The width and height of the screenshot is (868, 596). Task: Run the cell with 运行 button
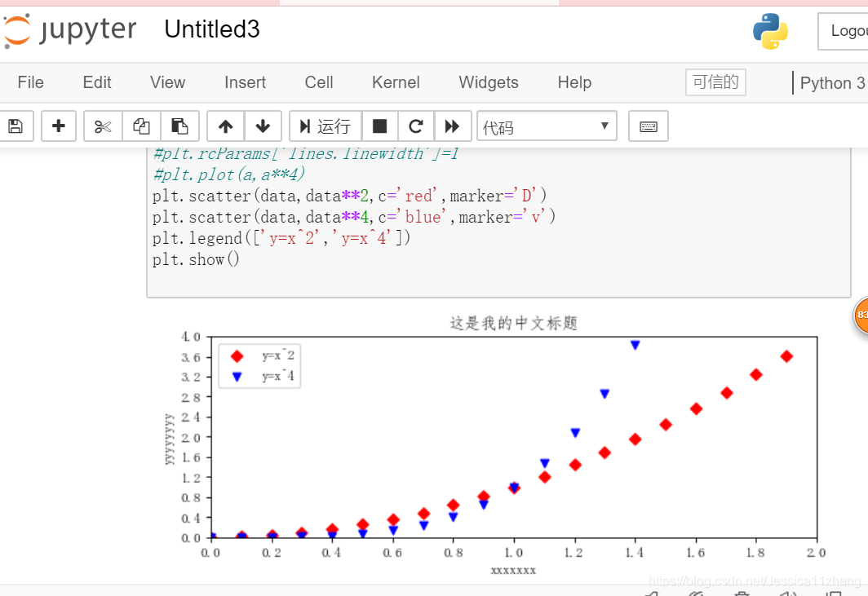[x=325, y=126]
